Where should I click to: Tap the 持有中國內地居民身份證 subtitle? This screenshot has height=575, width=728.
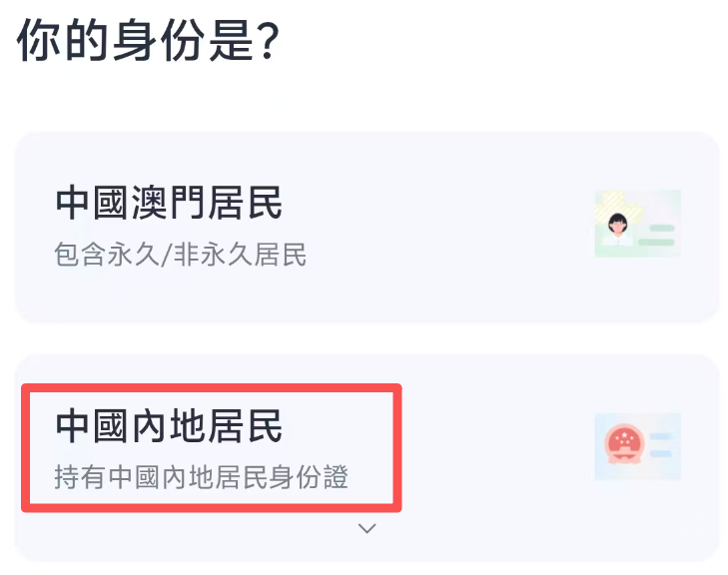click(201, 478)
